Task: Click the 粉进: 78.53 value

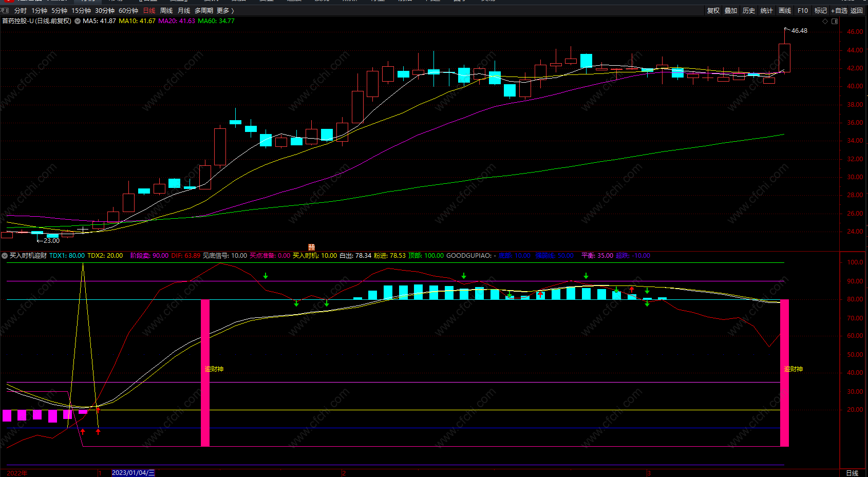Action: pyautogui.click(x=390, y=256)
